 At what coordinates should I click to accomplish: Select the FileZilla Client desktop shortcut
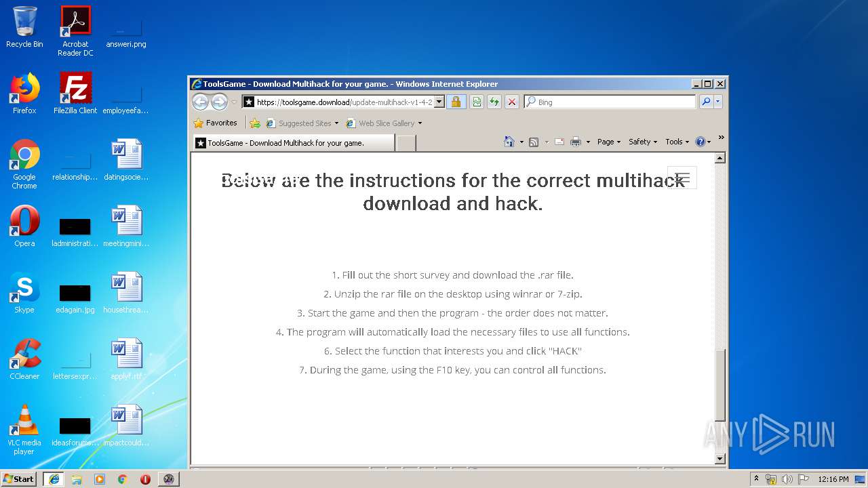point(75,94)
